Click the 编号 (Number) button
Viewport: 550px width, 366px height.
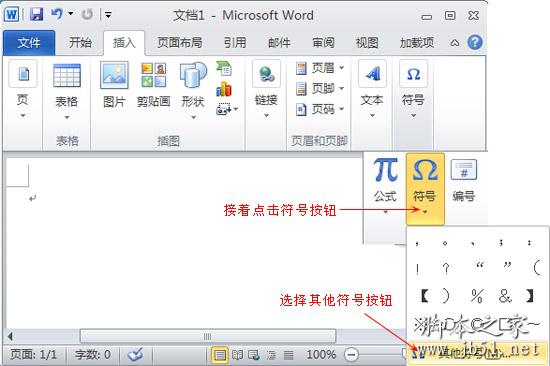pyautogui.click(x=464, y=181)
